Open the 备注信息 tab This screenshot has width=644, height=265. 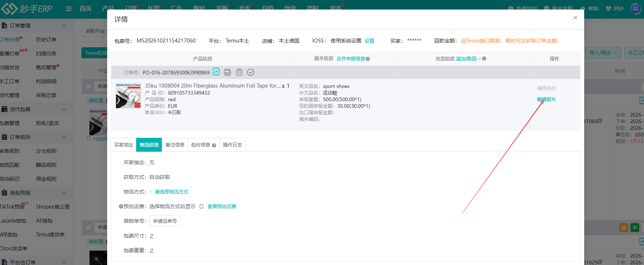(175, 145)
